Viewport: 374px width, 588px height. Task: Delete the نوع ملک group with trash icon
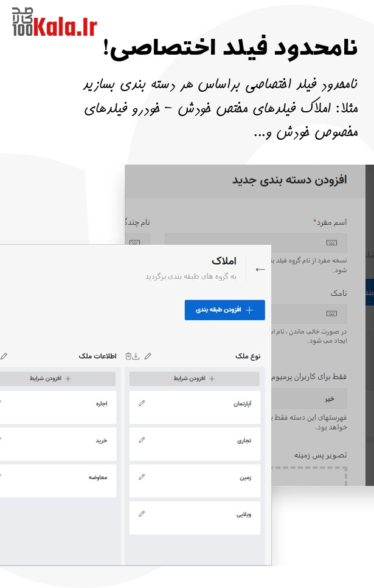pyautogui.click(x=128, y=356)
